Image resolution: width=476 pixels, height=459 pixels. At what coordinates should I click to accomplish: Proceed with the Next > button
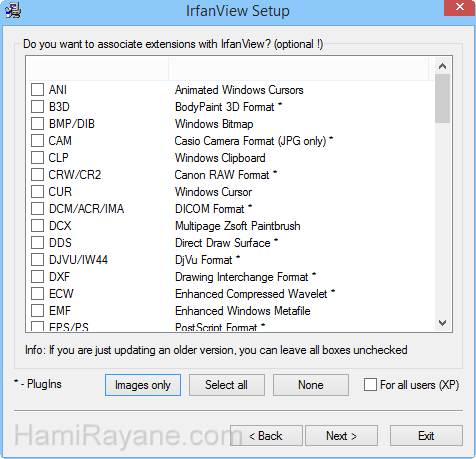(x=341, y=436)
